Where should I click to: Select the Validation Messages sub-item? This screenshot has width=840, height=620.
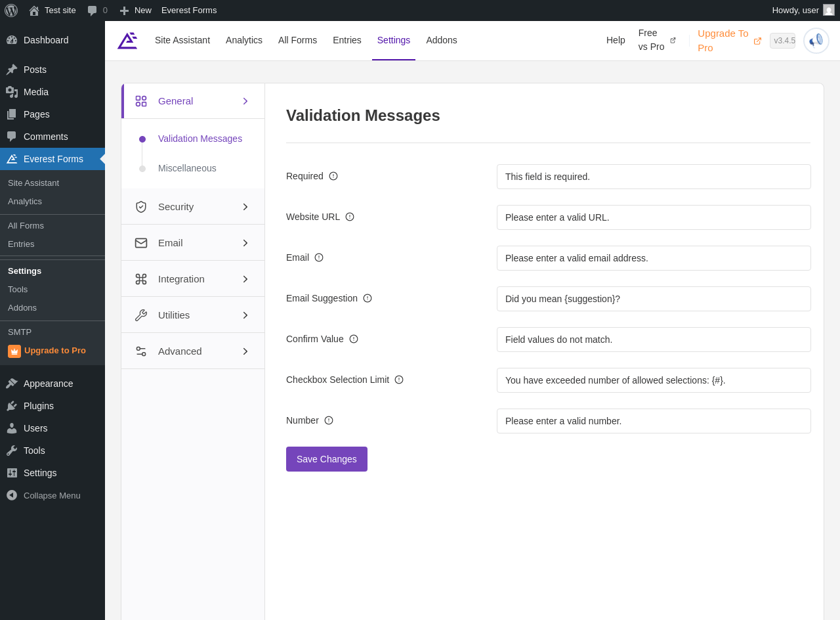(200, 139)
